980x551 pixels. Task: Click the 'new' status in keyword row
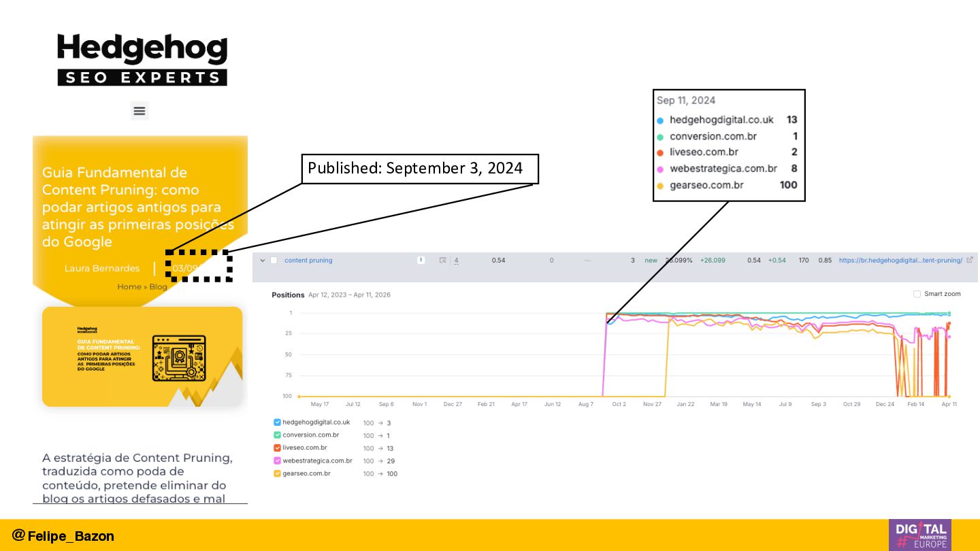tap(651, 260)
